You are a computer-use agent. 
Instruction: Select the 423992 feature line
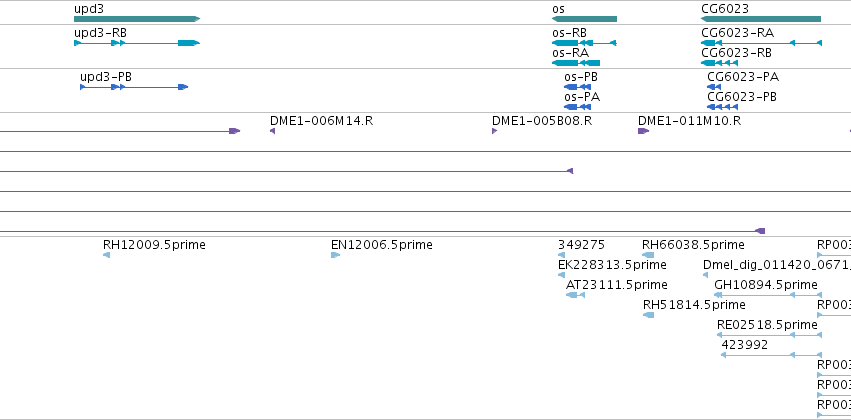[x=772, y=355]
